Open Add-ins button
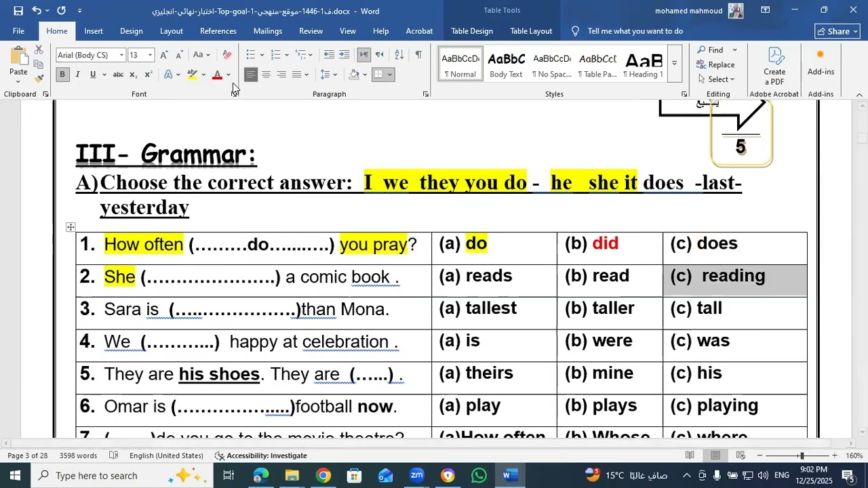This screenshot has width=868, height=488. coord(821,62)
